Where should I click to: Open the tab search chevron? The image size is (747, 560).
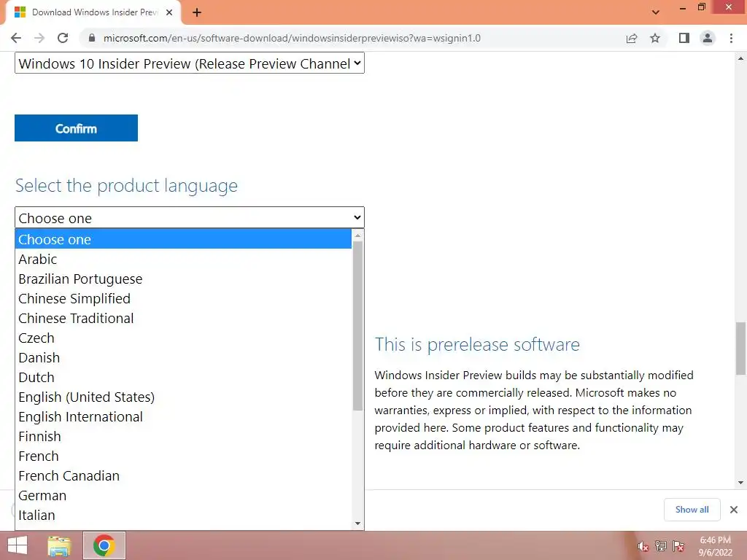coord(656,12)
